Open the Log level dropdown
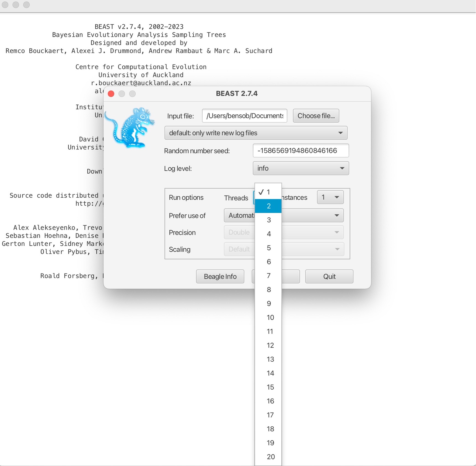The height and width of the screenshot is (466, 476). (301, 168)
